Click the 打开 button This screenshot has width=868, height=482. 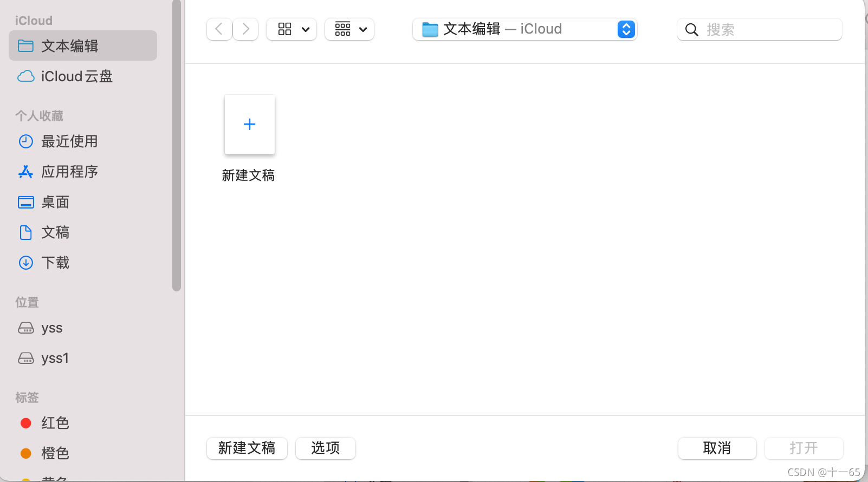point(804,448)
